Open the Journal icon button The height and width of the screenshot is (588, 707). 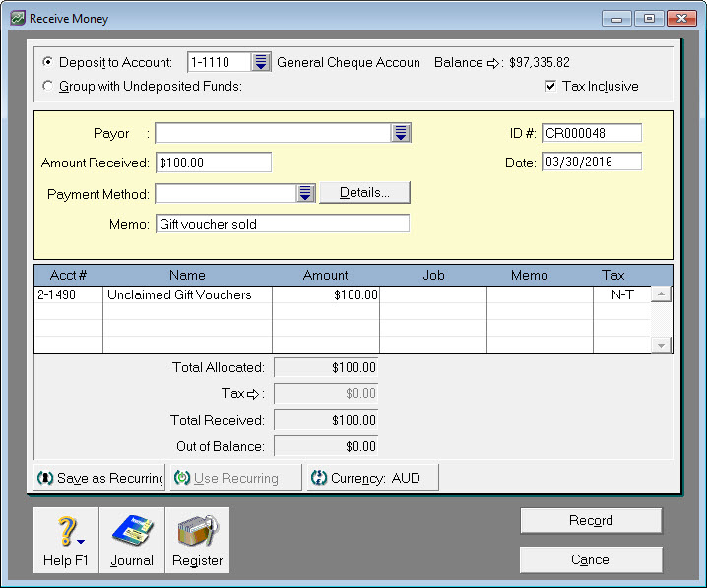[132, 540]
